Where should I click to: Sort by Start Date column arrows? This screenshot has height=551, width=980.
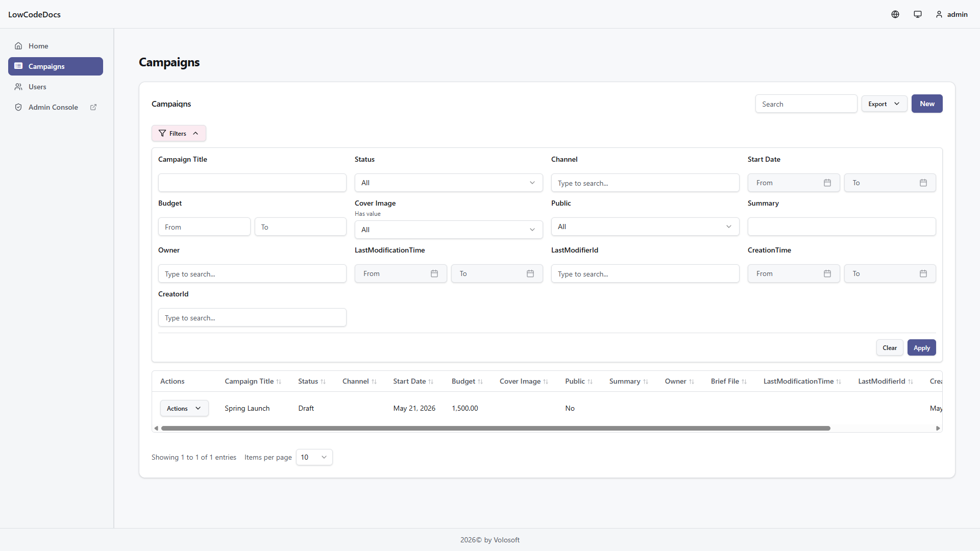pyautogui.click(x=431, y=382)
